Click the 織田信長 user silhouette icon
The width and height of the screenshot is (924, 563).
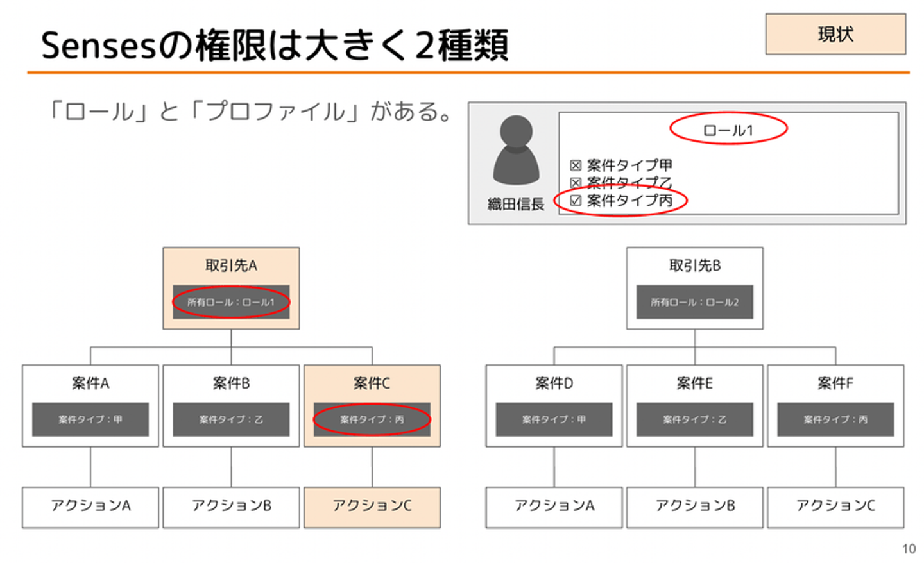(x=516, y=150)
